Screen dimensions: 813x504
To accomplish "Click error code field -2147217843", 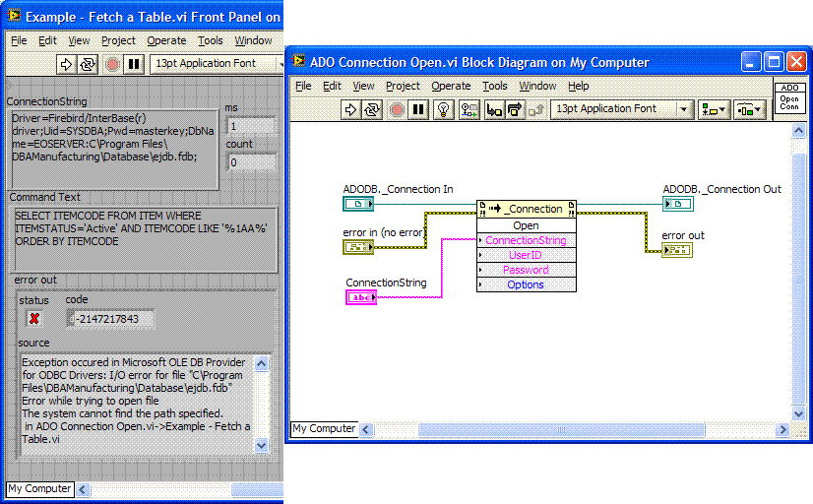I will (x=111, y=319).
